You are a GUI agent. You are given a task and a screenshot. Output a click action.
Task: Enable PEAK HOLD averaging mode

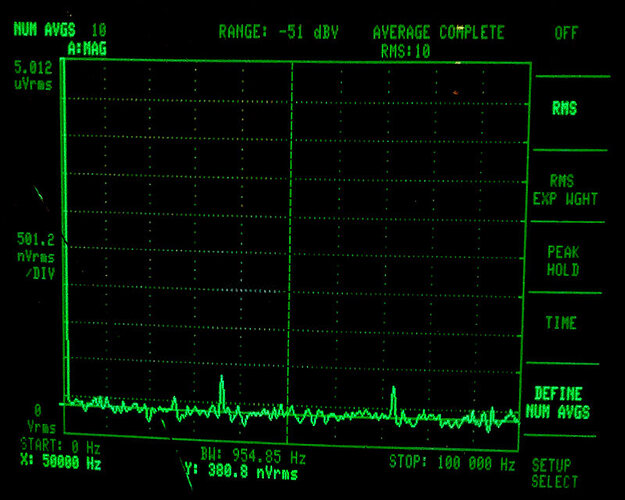(x=564, y=261)
